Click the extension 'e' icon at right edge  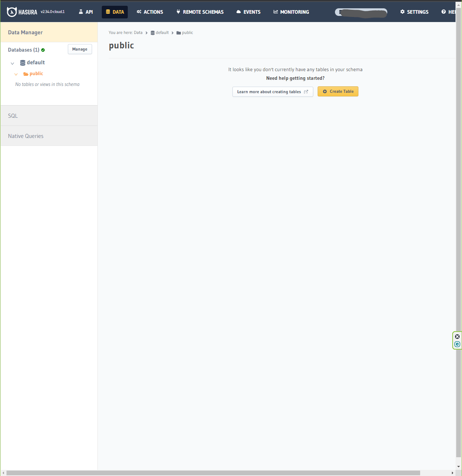[457, 344]
